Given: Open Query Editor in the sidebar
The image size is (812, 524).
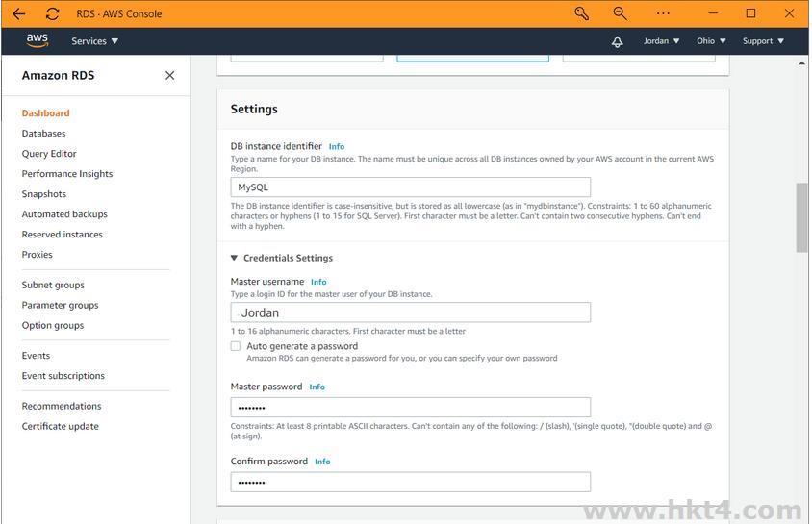Looking at the screenshot, I should point(49,154).
